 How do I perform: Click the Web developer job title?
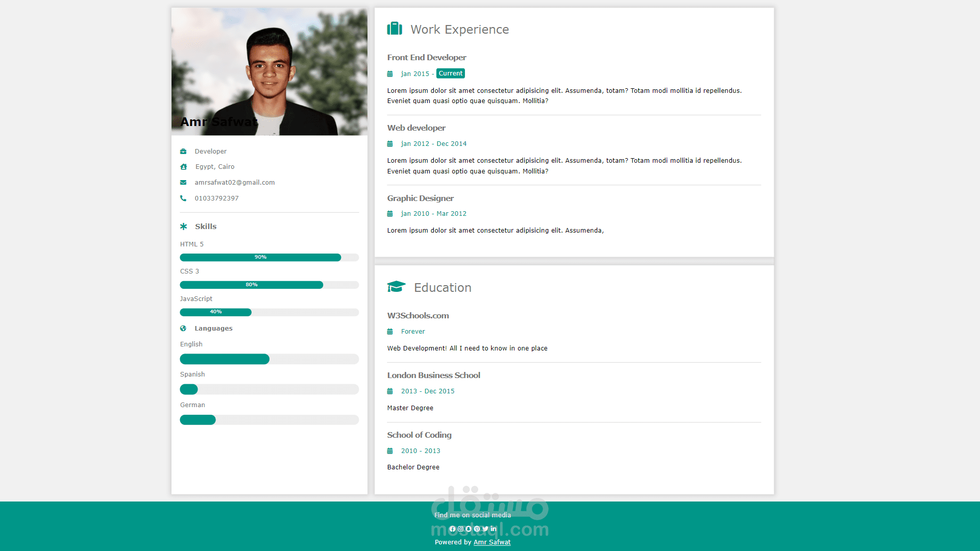416,128
